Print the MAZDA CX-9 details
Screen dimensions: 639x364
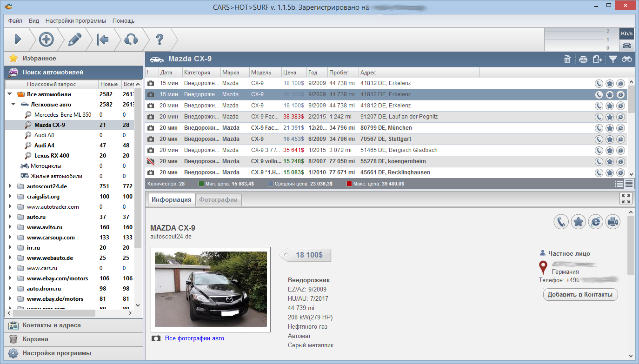613,222
